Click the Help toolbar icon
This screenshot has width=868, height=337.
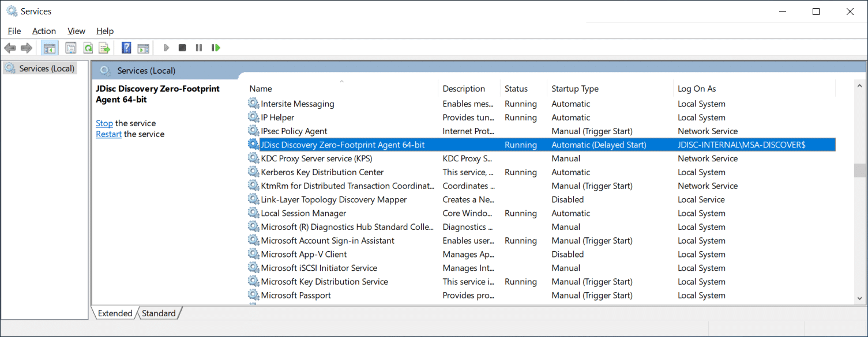coord(126,47)
